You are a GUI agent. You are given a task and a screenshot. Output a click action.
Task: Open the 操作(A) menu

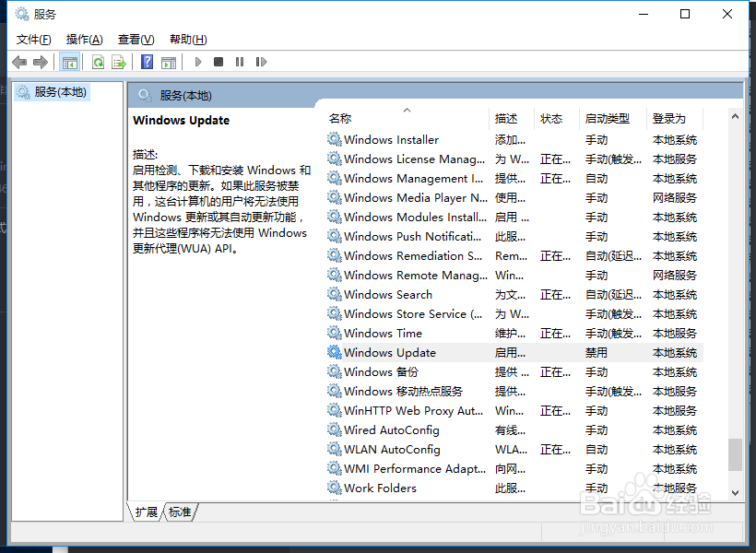(85, 40)
